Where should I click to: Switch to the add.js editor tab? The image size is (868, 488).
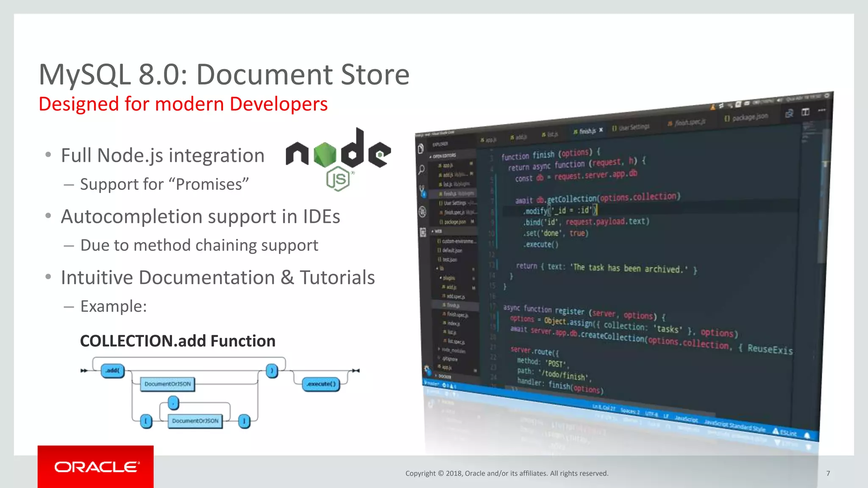pos(518,137)
